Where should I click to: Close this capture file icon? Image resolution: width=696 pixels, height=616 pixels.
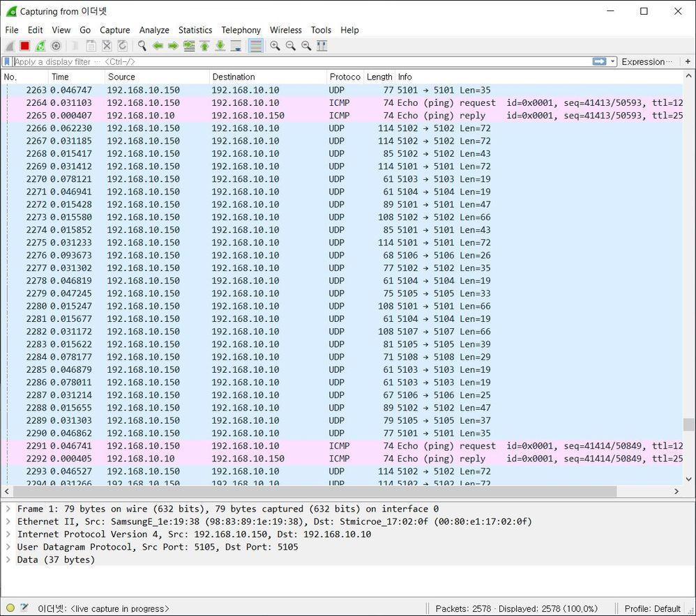coord(107,46)
